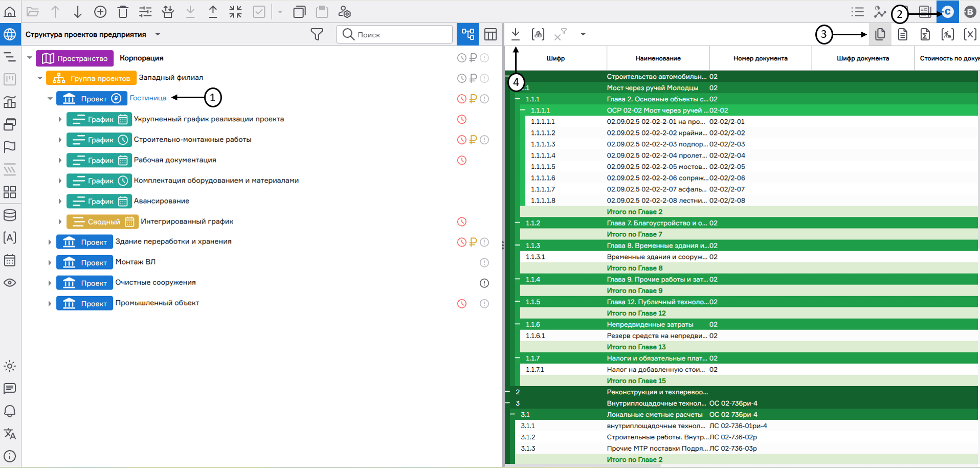Click the trash delete icon in toolbar

123,12
